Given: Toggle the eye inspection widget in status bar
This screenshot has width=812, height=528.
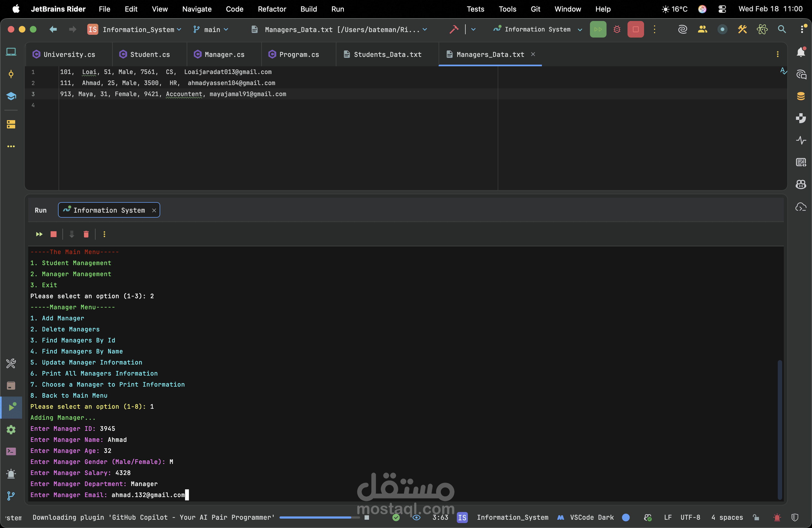Looking at the screenshot, I should click(x=416, y=518).
